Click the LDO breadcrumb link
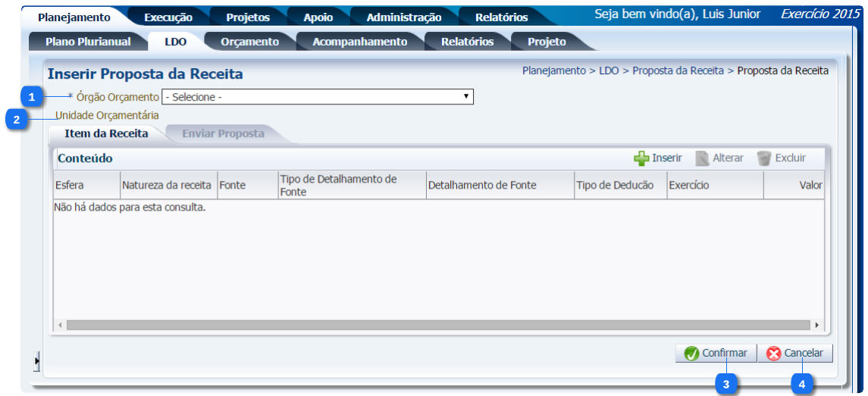The height and width of the screenshot is (396, 868). (609, 70)
